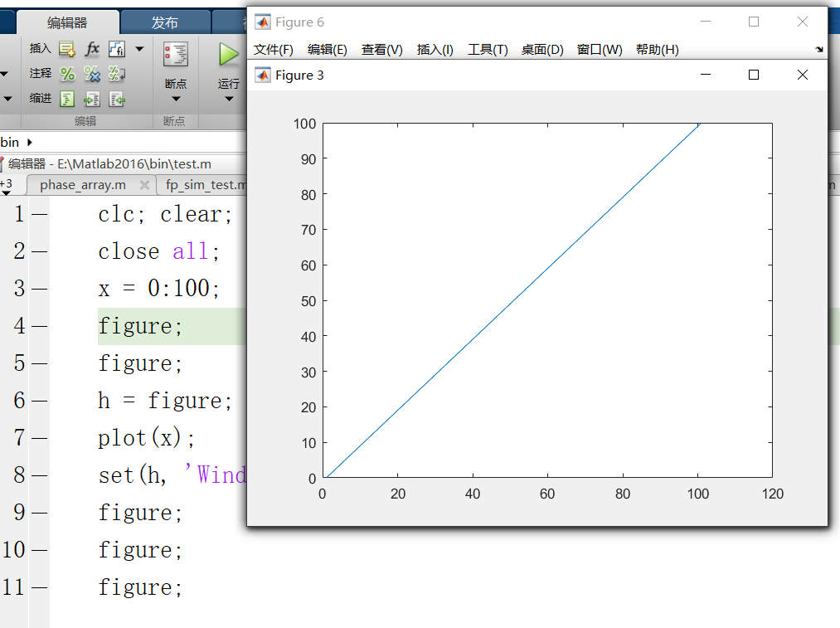
Task: Click the green Run arrow icon
Action: coord(229,54)
